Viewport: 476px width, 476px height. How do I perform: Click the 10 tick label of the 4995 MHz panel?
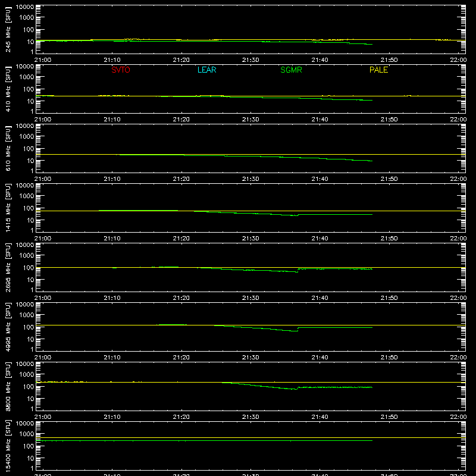point(30,339)
